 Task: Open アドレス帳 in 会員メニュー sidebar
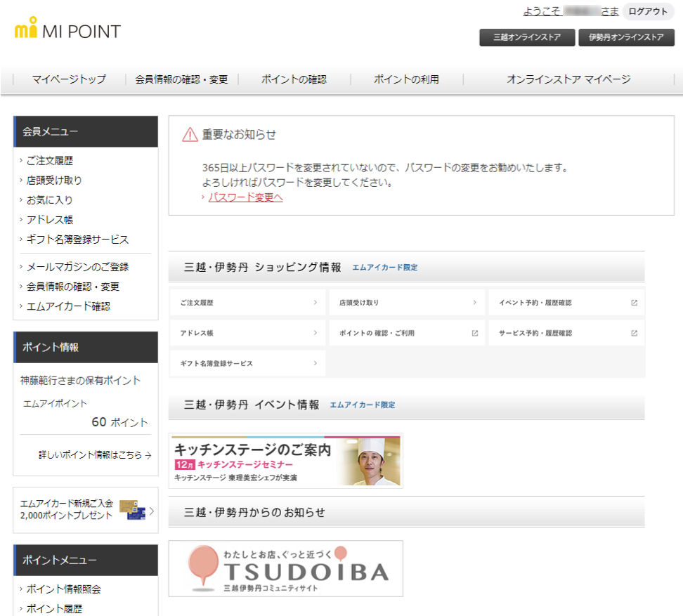50,219
